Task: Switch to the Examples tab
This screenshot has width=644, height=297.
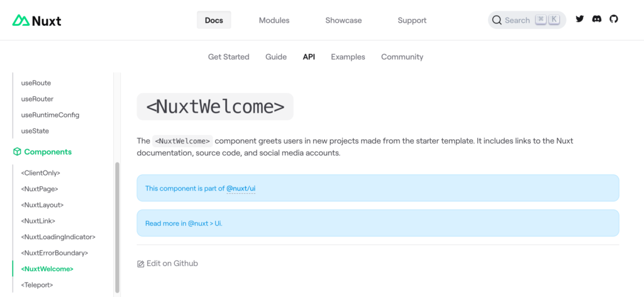Action: click(x=348, y=57)
